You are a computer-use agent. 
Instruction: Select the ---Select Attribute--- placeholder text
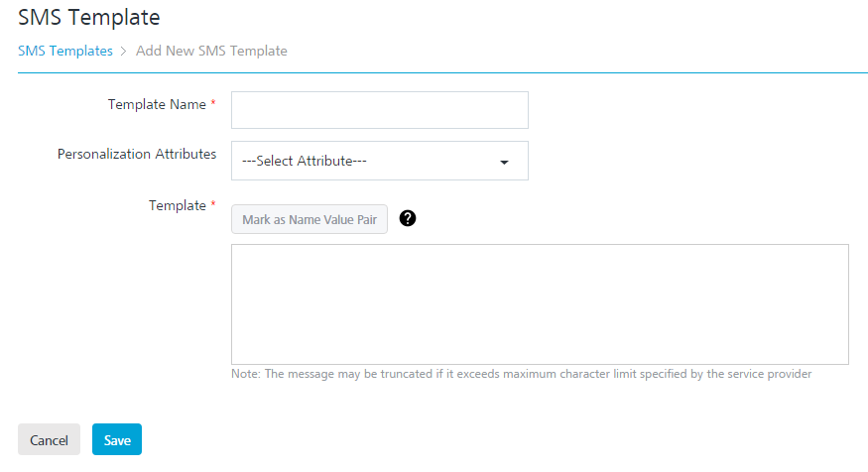305,161
